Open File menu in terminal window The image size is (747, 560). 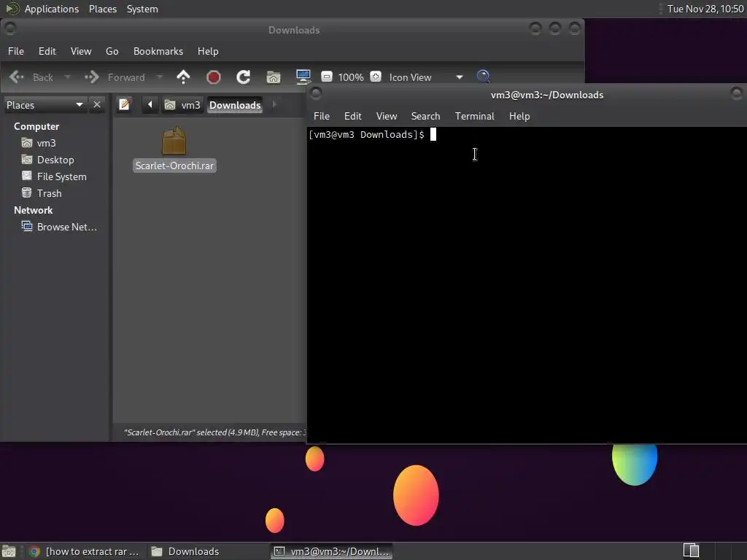pos(321,116)
